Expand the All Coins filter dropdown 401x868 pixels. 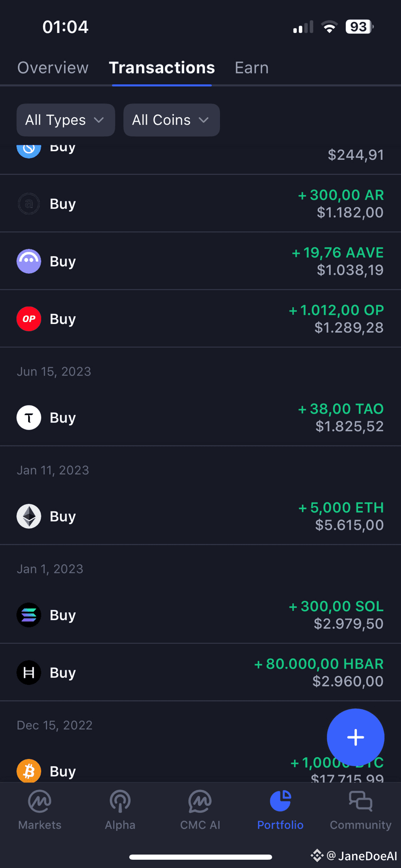point(171,120)
